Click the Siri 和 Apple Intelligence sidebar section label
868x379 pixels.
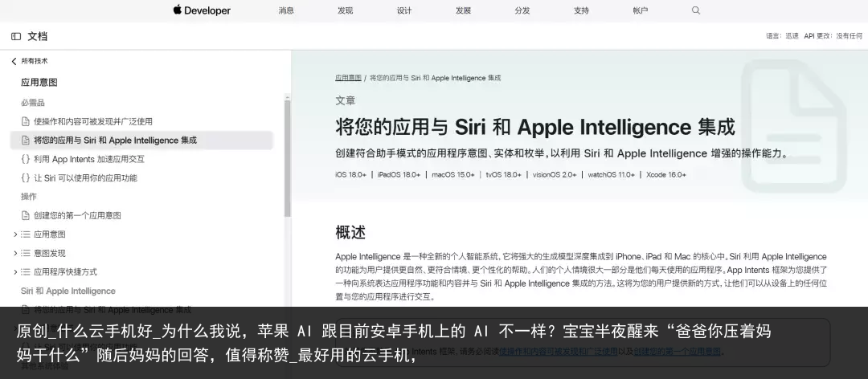tap(68, 291)
